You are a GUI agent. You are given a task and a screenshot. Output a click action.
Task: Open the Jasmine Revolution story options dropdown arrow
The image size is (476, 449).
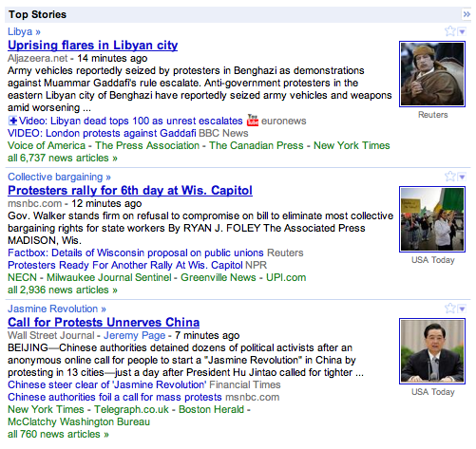click(462, 309)
